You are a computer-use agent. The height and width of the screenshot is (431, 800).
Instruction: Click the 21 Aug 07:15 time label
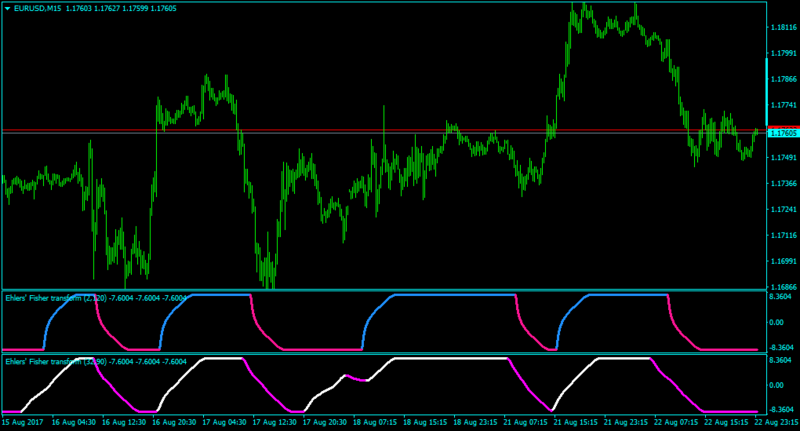click(x=526, y=422)
